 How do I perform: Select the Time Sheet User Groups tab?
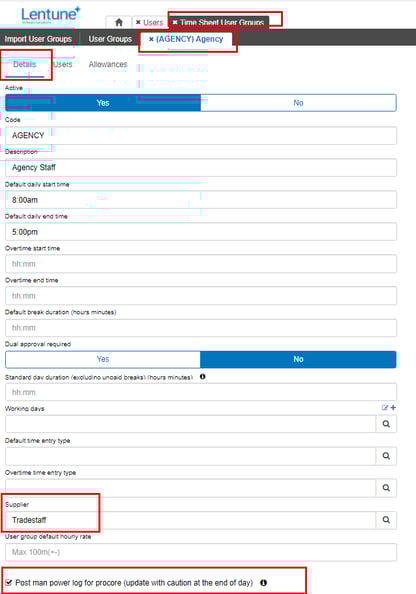(219, 22)
